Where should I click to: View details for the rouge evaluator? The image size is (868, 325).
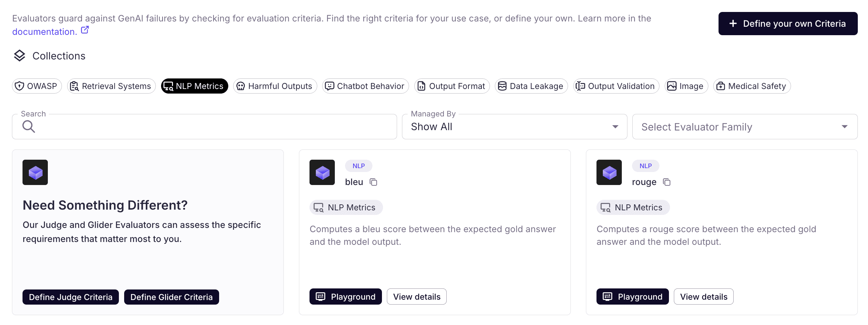click(x=703, y=297)
